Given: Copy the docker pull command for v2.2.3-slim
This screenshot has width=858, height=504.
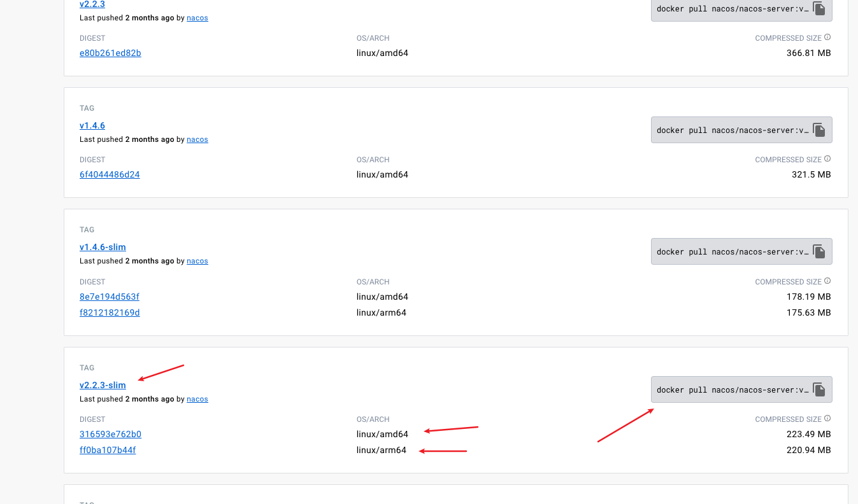Looking at the screenshot, I should (819, 390).
